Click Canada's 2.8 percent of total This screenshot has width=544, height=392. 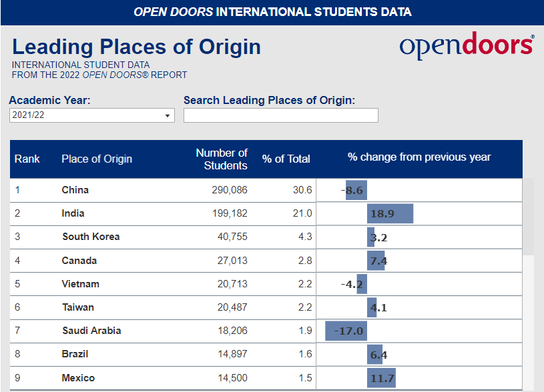[x=305, y=261]
